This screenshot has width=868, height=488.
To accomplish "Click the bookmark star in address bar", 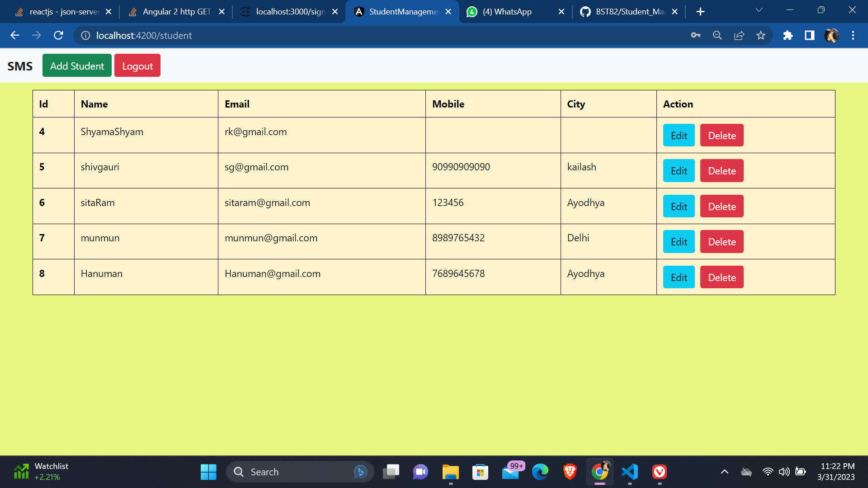I will tap(761, 35).
